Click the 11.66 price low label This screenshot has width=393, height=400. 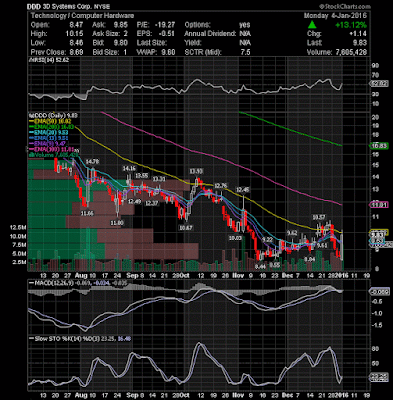tap(87, 213)
